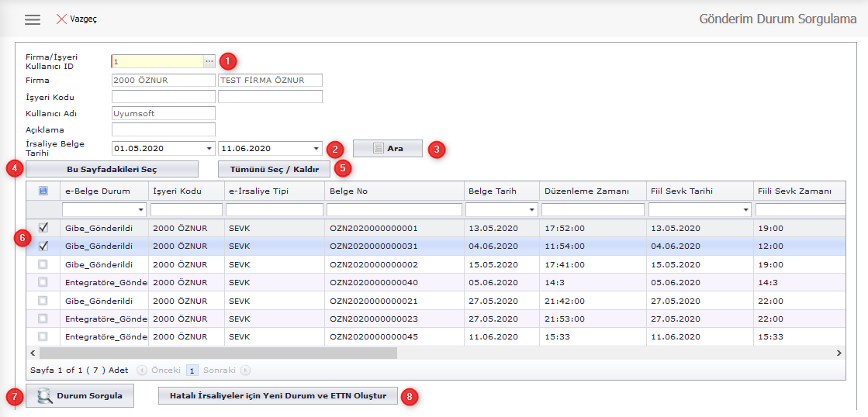Expand start date 01.05.2020 dropdown
Image resolution: width=868 pixels, height=417 pixels.
(209, 149)
